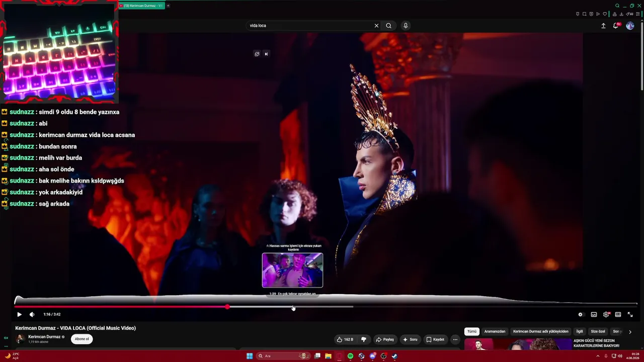644x362 pixels.
Task: Open the account profile avatar
Action: [x=630, y=26]
